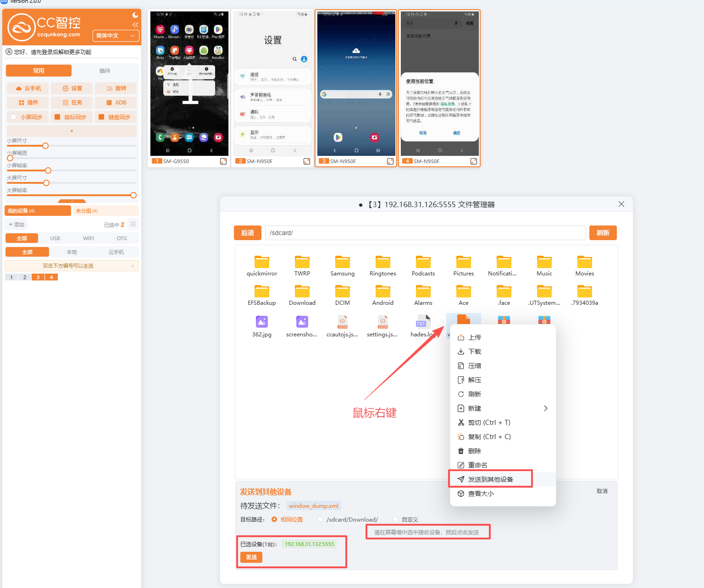Select the /sdcard/Download/ target path radio
Viewport: 704px width, 588px height.
pyautogui.click(x=320, y=519)
